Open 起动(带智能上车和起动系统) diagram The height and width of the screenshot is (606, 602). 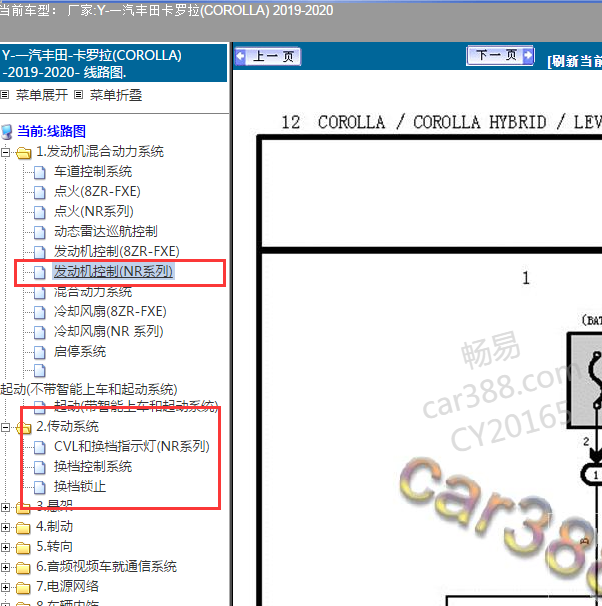pyautogui.click(x=136, y=406)
